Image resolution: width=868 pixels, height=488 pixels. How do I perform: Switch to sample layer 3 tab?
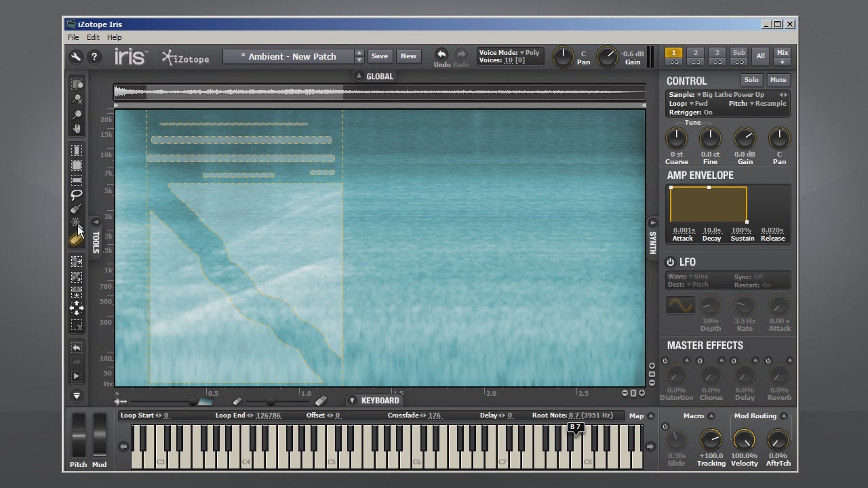pyautogui.click(x=717, y=53)
